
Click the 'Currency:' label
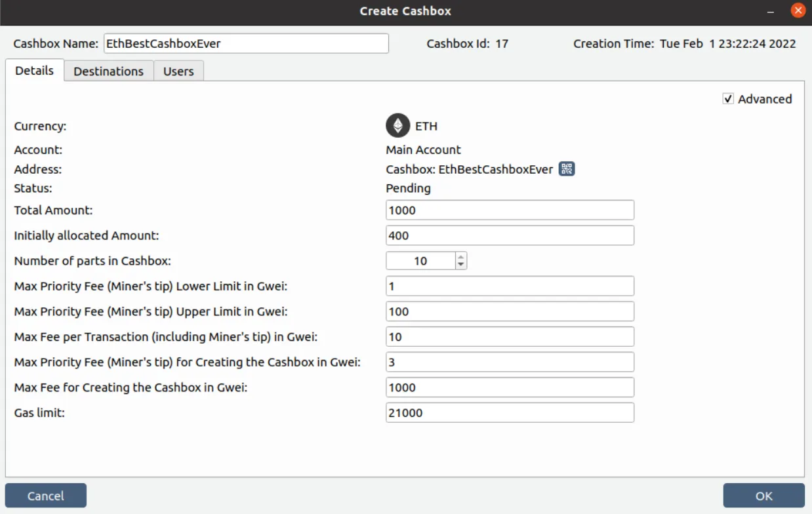(40, 126)
